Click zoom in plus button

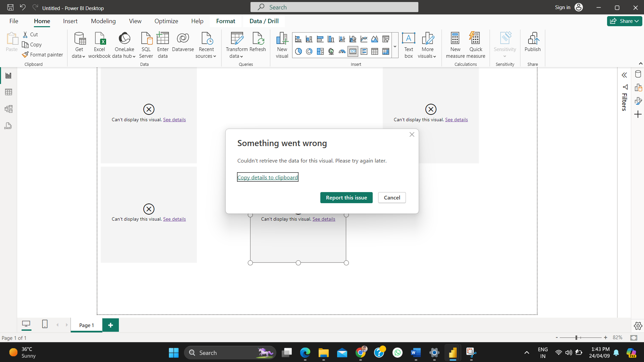605,337
